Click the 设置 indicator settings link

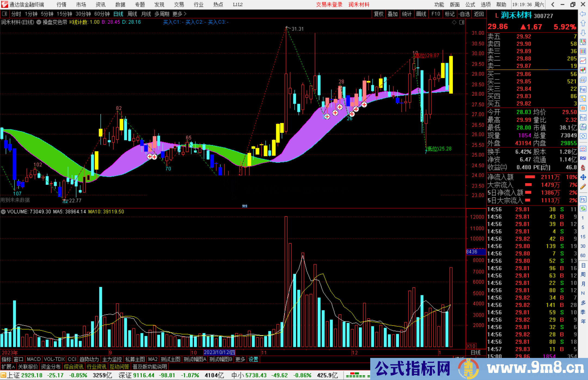253,360
